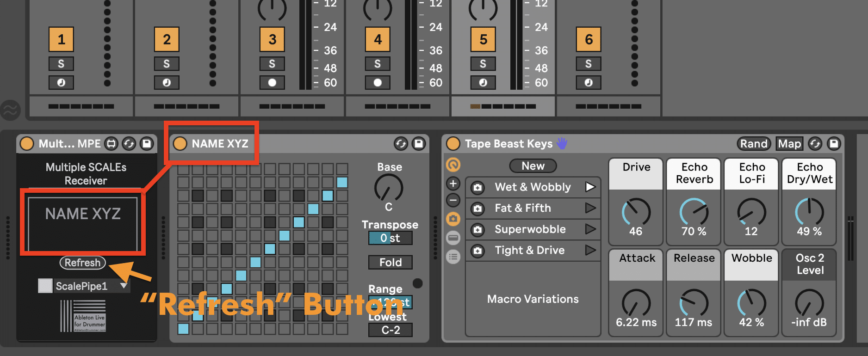Click the plus show-chains button

[x=453, y=184]
